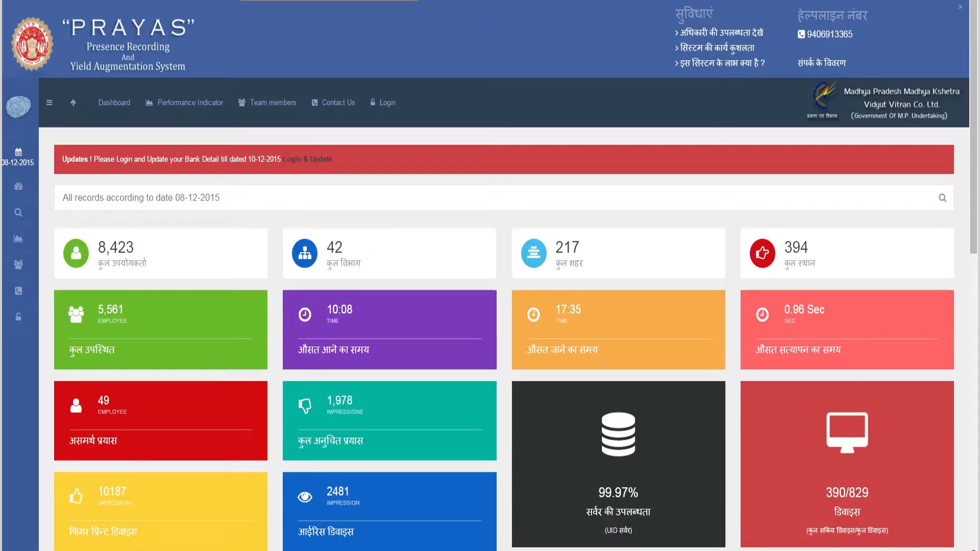Open the Dashboard menu item
The width and height of the screenshot is (980, 551).
point(114,103)
